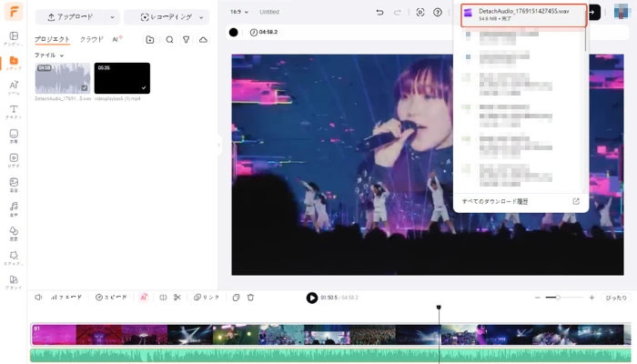637x364 pixels.
Task: Click the フェード fade button
Action: [x=66, y=298]
